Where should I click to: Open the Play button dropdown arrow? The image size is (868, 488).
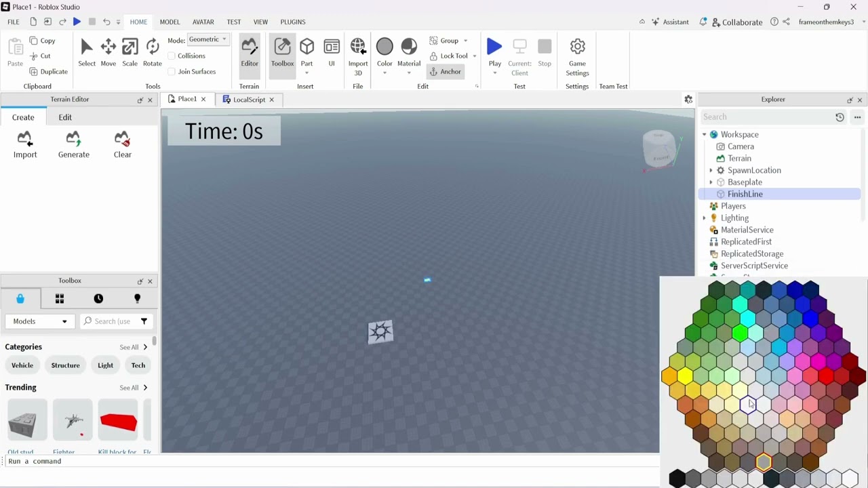coord(495,73)
